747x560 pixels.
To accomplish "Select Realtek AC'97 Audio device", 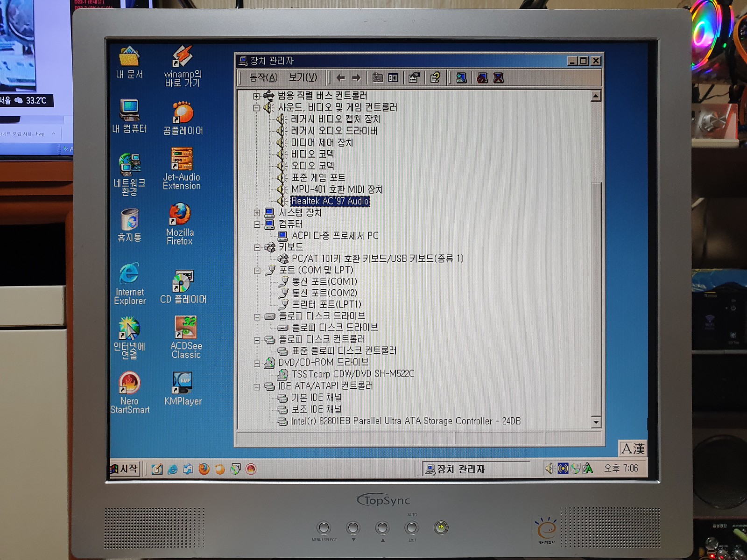I will 330,201.
